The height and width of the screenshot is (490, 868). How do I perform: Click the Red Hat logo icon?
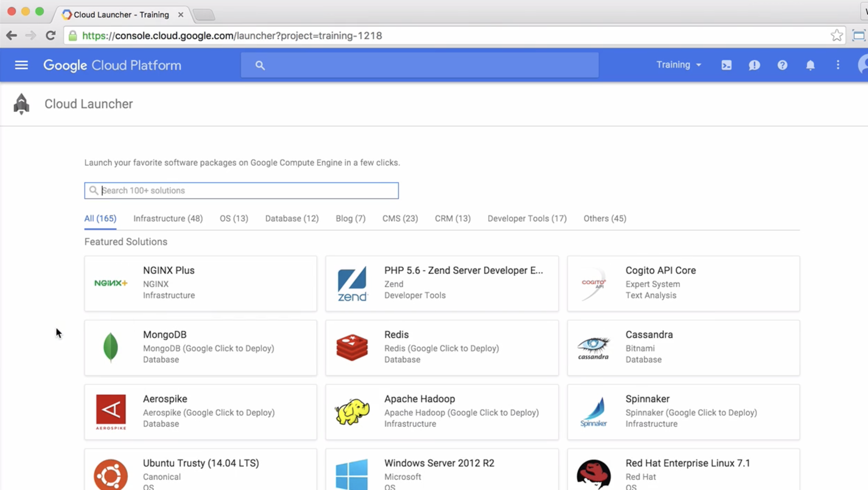pos(593,475)
